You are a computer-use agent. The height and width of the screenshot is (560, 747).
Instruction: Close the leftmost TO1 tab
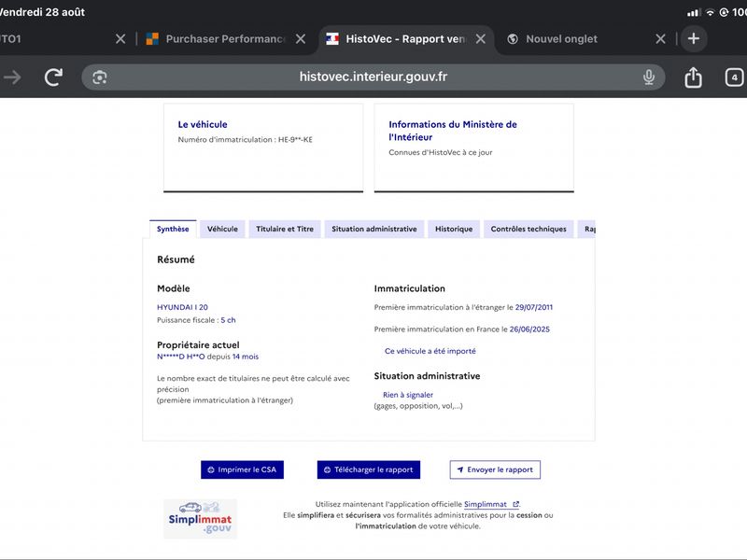tap(120, 39)
